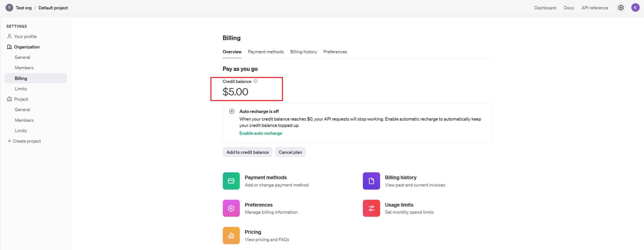Click the pink Preferences gear icon
The width and height of the screenshot is (644, 250).
tap(231, 208)
